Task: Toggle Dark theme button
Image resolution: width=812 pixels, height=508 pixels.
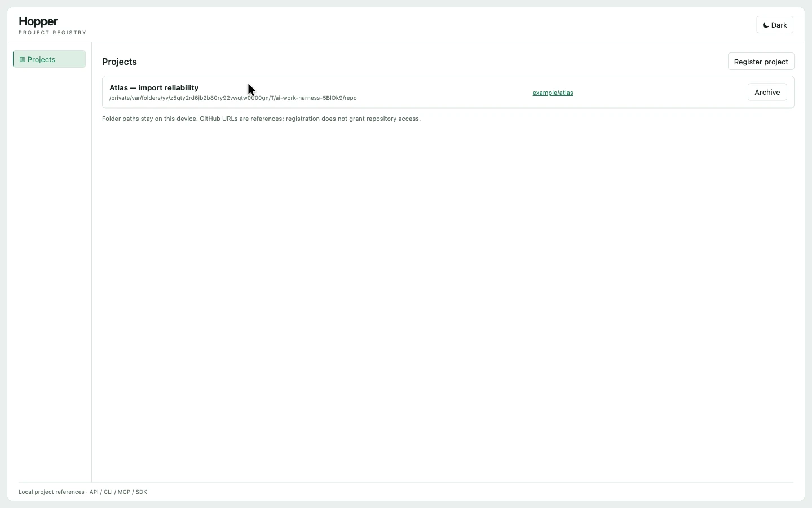Action: (775, 25)
